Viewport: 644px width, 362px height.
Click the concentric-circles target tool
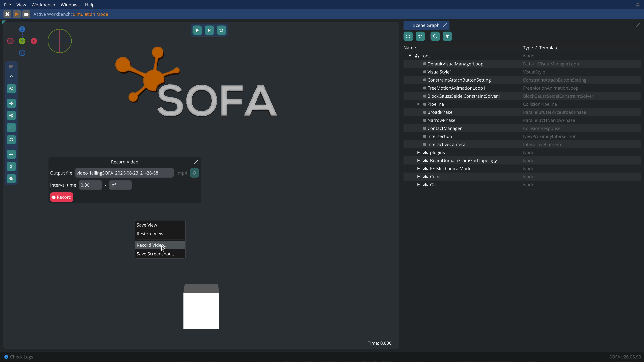pyautogui.click(x=11, y=116)
